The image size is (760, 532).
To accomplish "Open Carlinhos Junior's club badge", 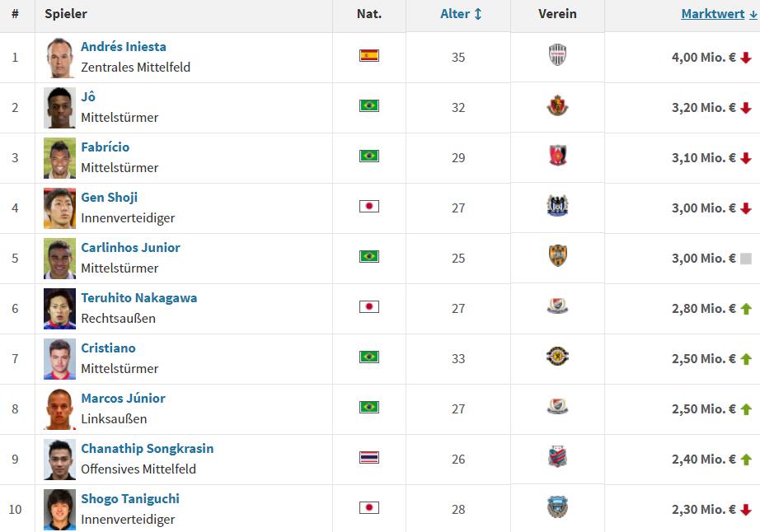I will pos(557,256).
